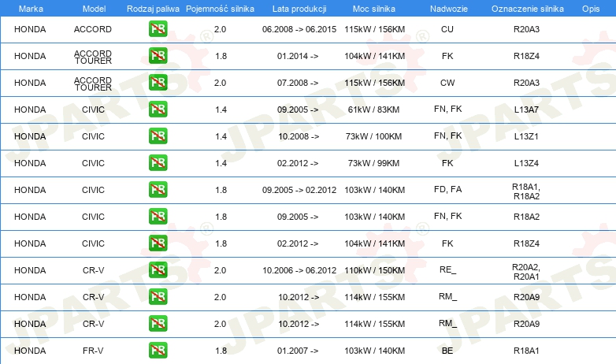Click the power value '73kW / 100KM'
This screenshot has height=364, width=616.
(373, 136)
